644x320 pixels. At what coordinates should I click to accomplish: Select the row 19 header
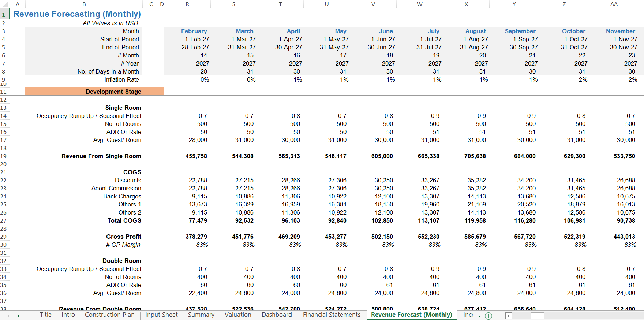click(x=4, y=156)
